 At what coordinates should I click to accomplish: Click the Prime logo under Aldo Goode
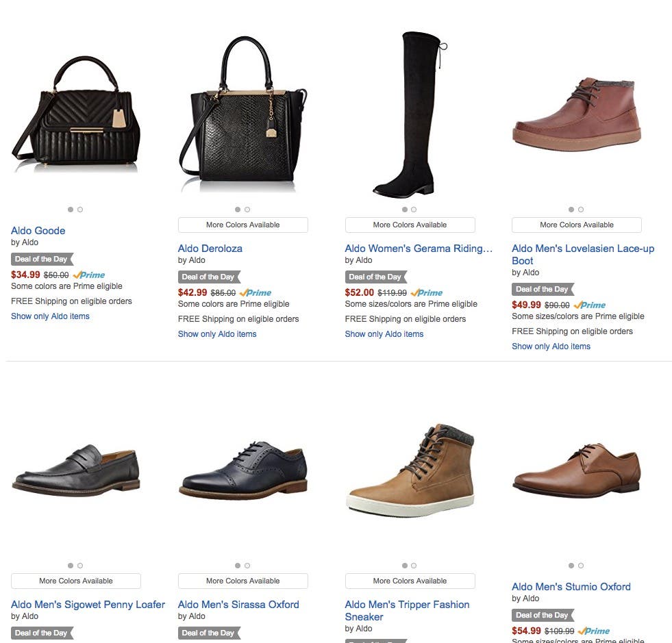point(88,275)
